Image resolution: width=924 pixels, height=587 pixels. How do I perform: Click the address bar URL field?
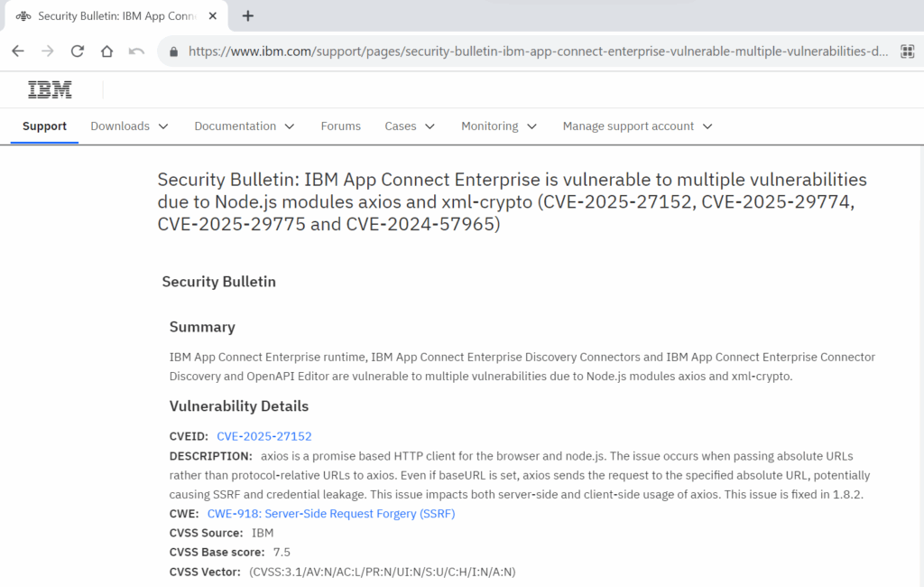click(x=451, y=51)
